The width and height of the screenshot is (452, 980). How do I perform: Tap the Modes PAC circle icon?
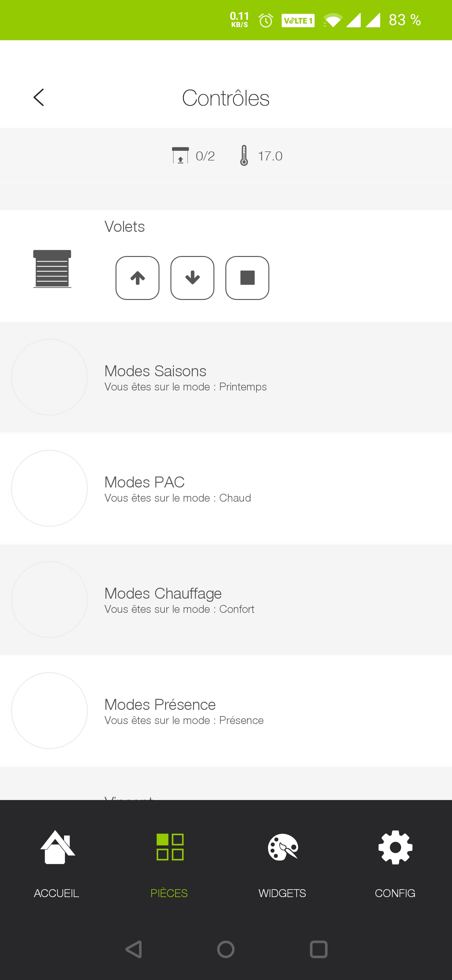tap(49, 488)
